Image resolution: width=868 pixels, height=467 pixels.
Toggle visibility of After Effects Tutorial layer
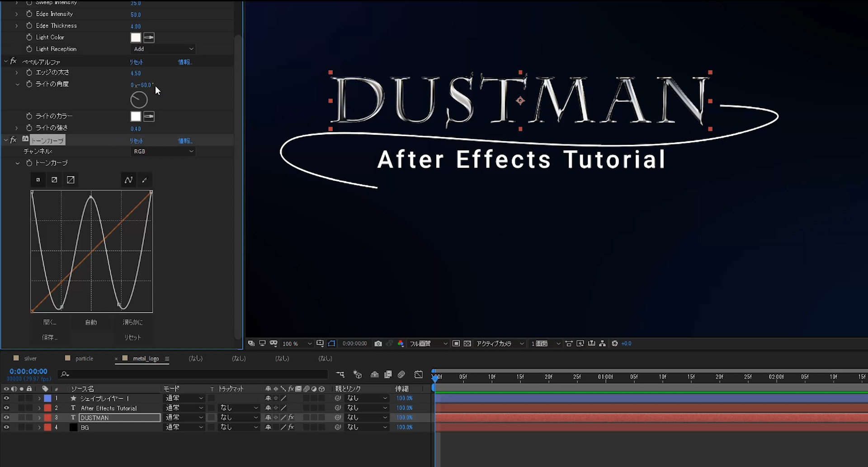[6, 408]
